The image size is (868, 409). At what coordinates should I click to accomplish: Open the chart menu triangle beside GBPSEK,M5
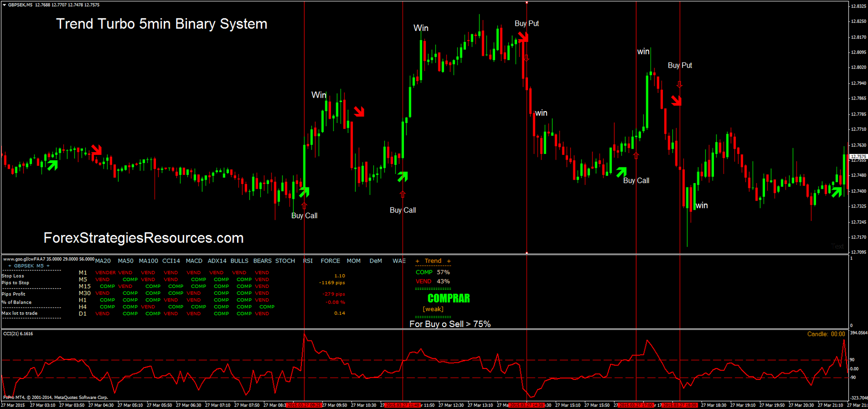4,5
